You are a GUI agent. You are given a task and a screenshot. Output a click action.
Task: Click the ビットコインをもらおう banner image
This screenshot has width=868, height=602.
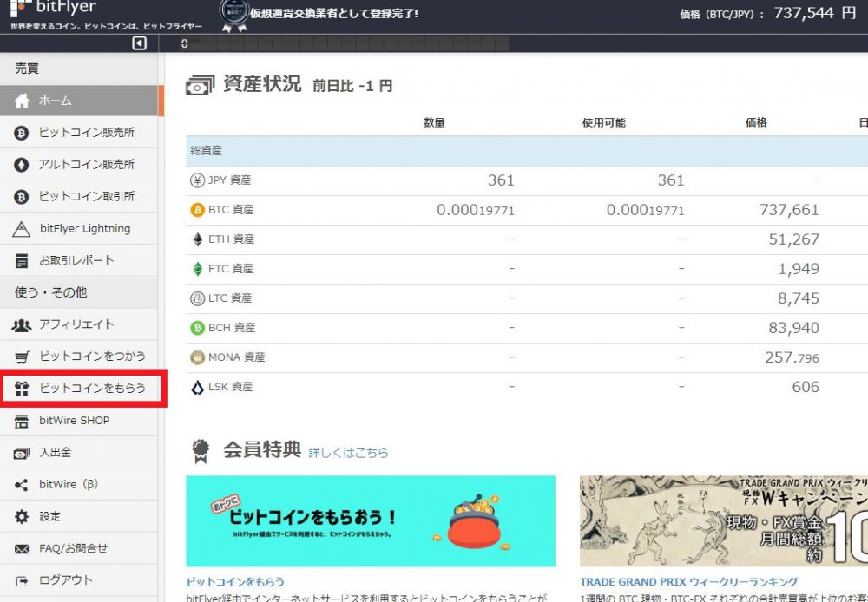[371, 520]
